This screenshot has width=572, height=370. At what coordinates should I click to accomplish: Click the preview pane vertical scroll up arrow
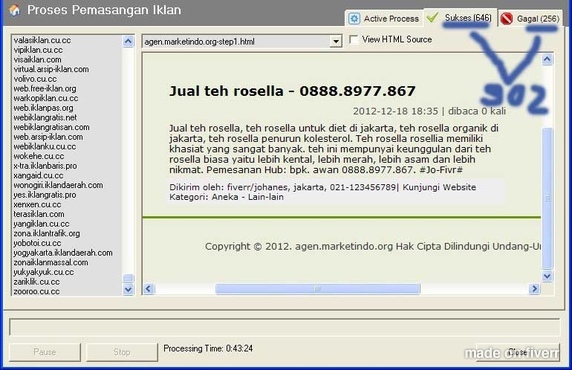(x=547, y=59)
